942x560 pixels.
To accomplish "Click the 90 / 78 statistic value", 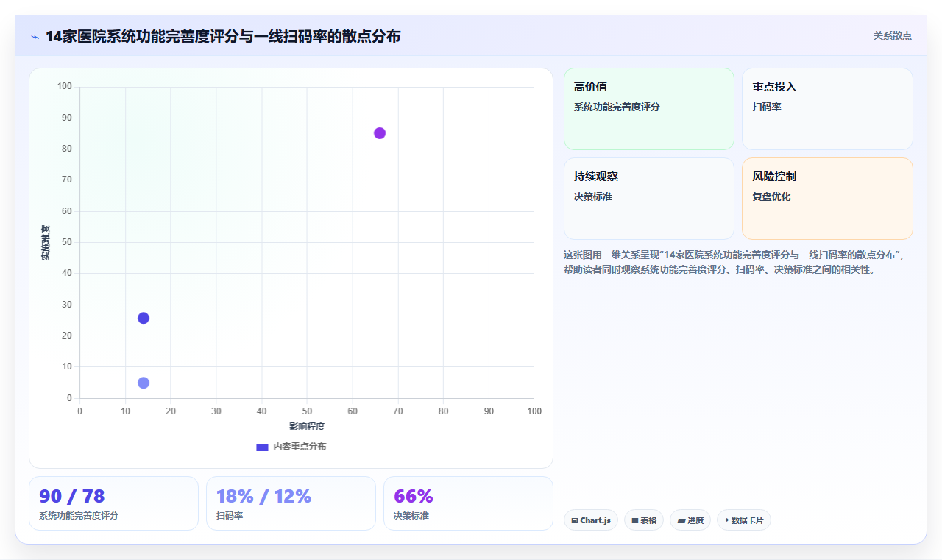I will tap(72, 496).
